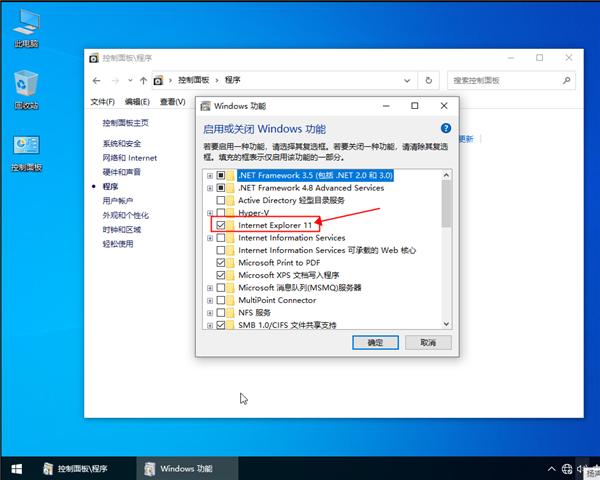Click the NFS 服务 folder icon
600x480 pixels.
[x=231, y=313]
